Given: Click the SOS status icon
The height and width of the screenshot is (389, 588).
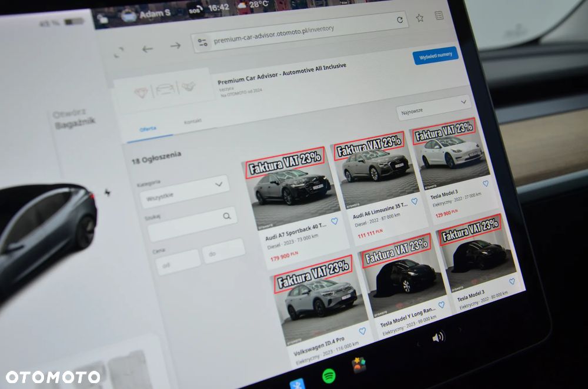Looking at the screenshot, I should coord(195,10).
